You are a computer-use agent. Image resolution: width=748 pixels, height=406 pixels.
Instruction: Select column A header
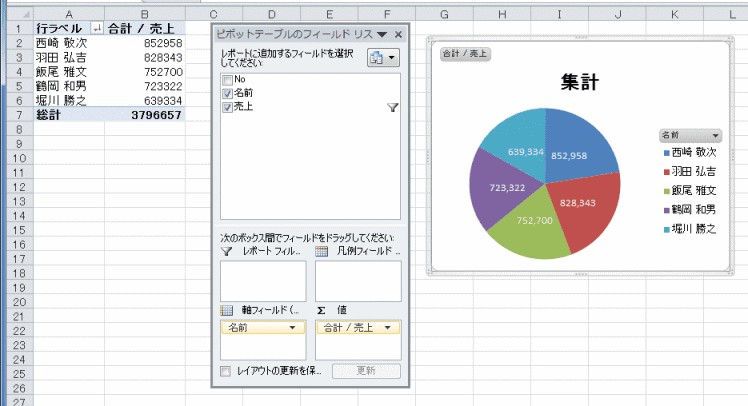tap(69, 14)
